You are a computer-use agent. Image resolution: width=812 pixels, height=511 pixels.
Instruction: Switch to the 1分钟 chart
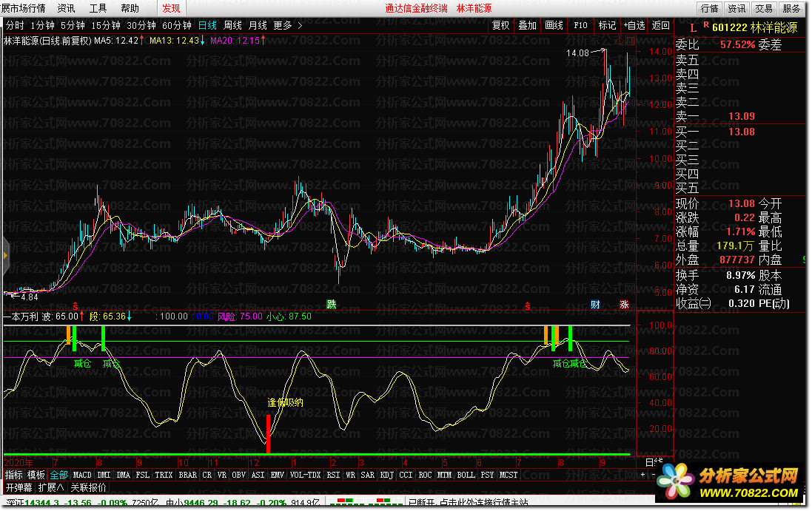42,25
